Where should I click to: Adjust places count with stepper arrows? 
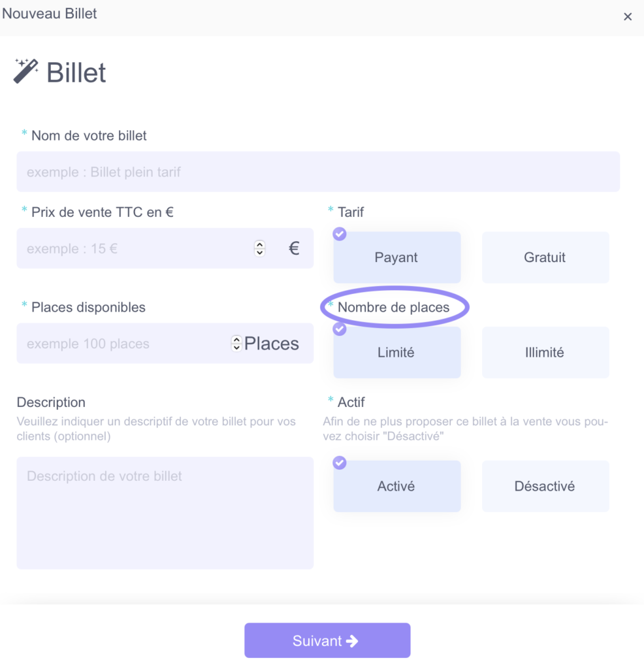click(236, 344)
